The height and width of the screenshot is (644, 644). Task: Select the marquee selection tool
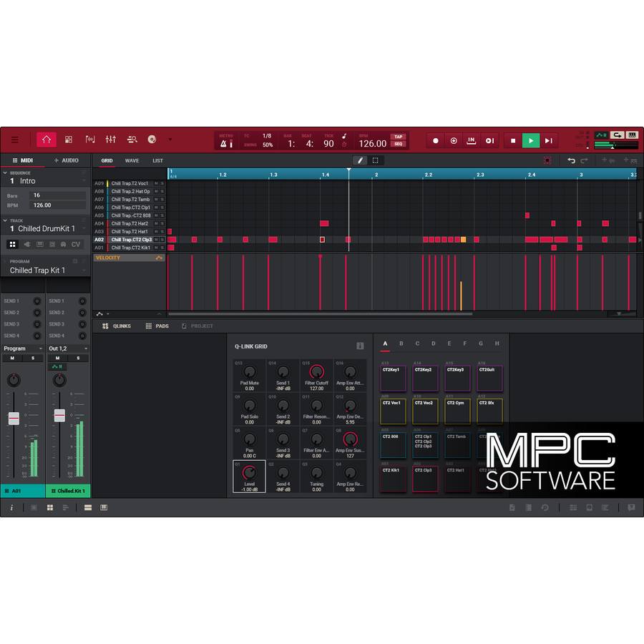(375, 161)
